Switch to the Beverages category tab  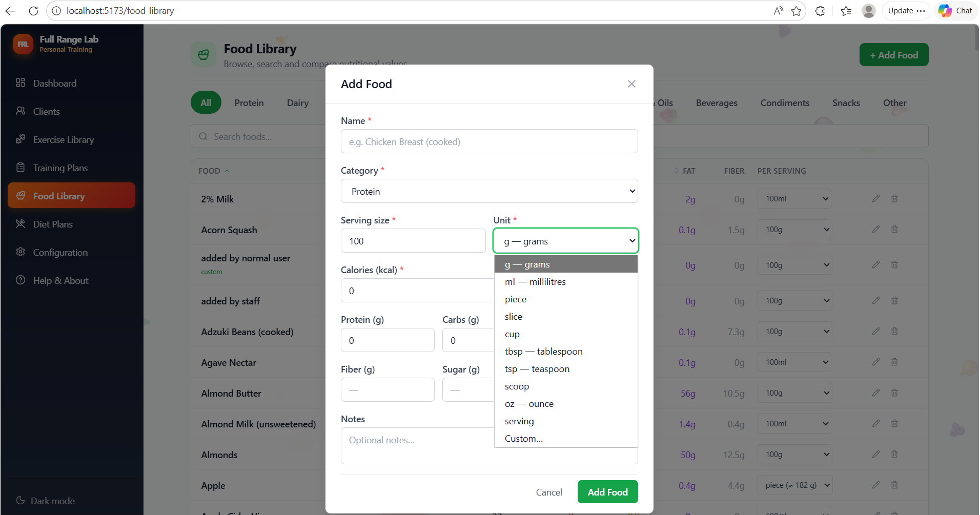pos(717,102)
